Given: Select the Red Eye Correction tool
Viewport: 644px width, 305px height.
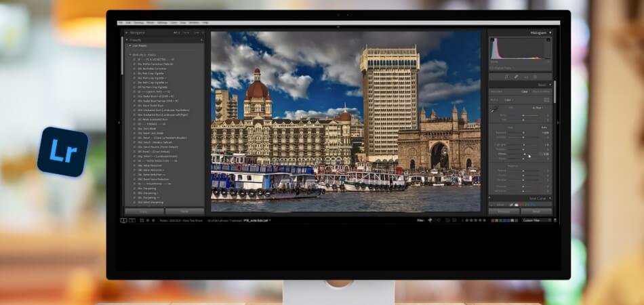Looking at the screenshot, I should pos(526,77).
